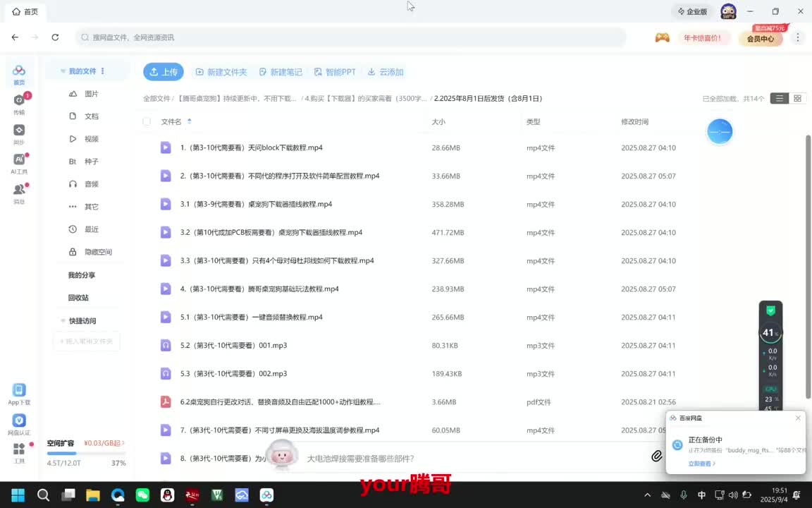Click the storage usage progress bar

click(86, 454)
